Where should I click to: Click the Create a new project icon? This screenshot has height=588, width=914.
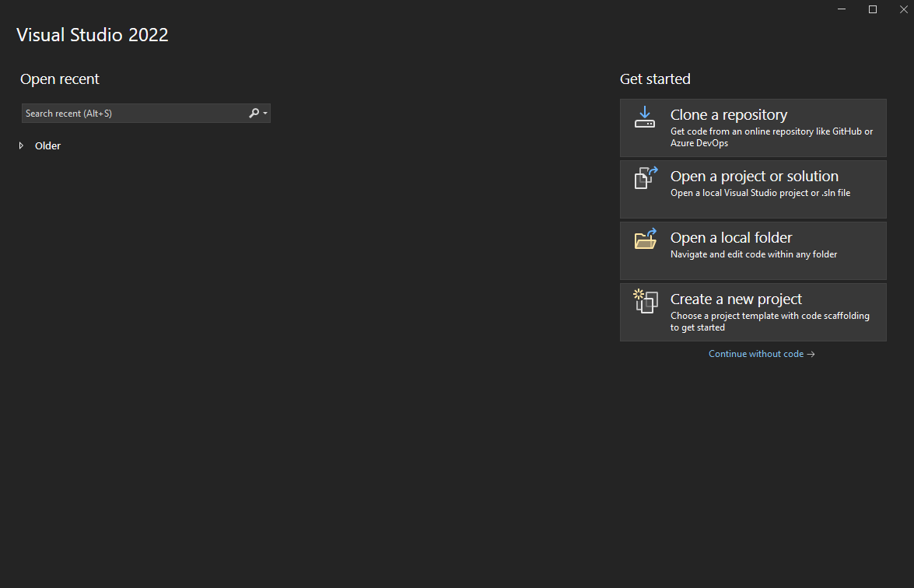pos(646,301)
